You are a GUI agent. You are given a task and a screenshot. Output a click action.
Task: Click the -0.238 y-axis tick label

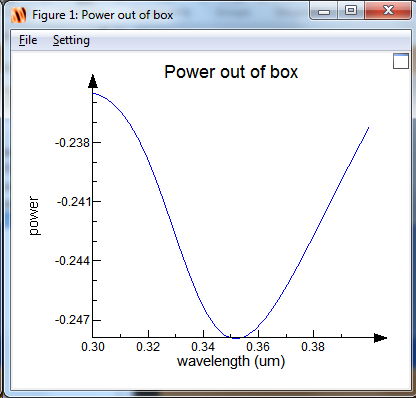[72, 143]
